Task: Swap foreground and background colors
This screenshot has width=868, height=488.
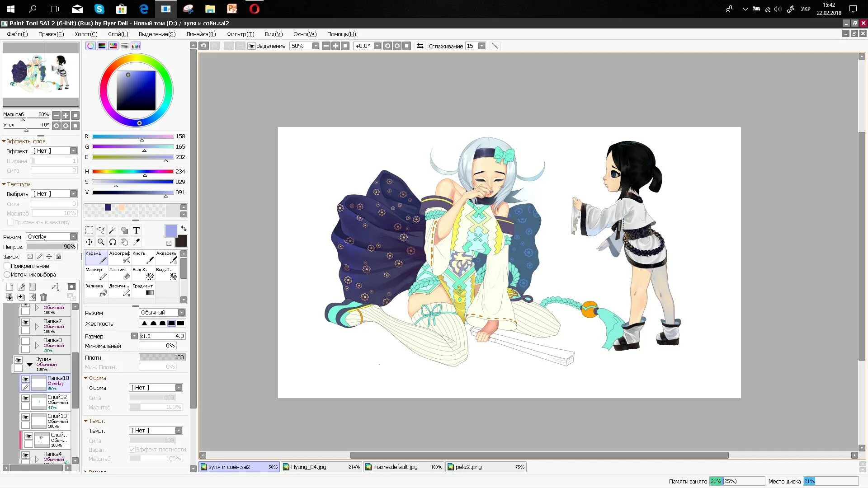Action: (x=184, y=229)
